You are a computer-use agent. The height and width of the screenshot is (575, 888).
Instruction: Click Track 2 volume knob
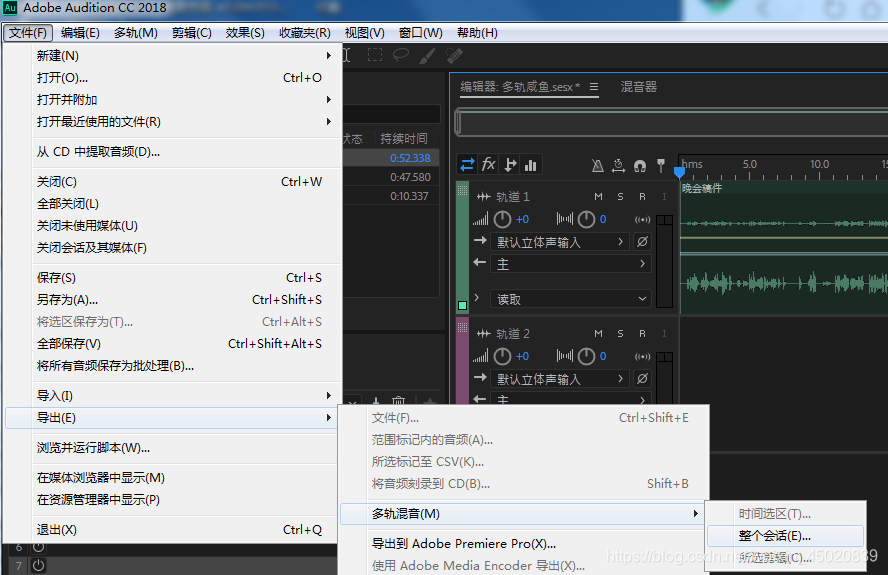click(502, 356)
